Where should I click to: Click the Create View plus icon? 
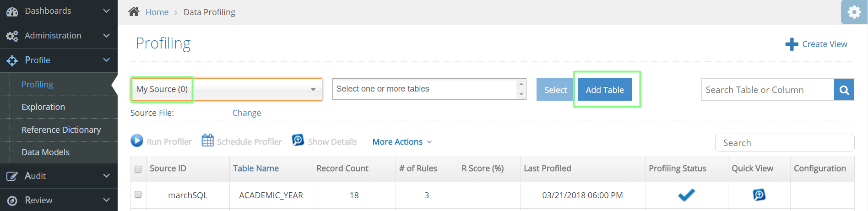(x=792, y=44)
